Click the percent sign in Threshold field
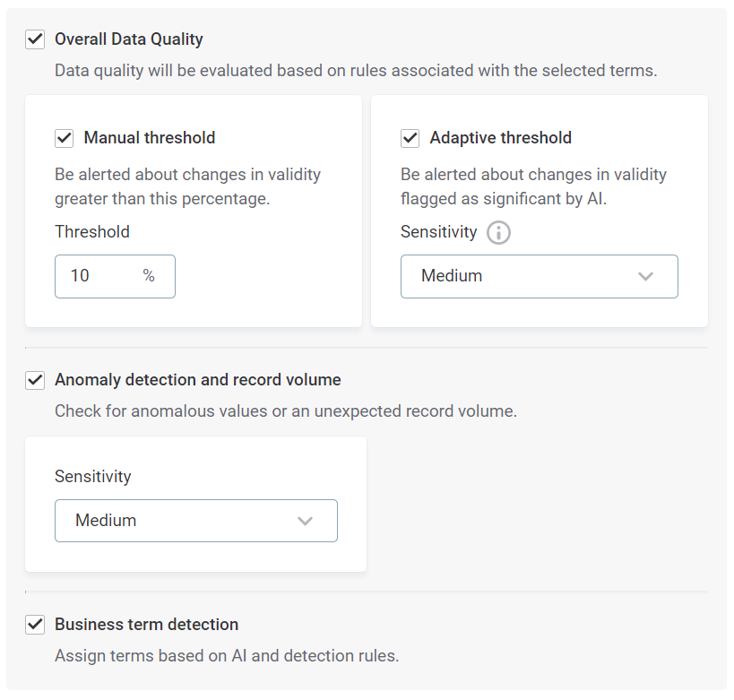Screen dimensions: 734x700 click(149, 276)
